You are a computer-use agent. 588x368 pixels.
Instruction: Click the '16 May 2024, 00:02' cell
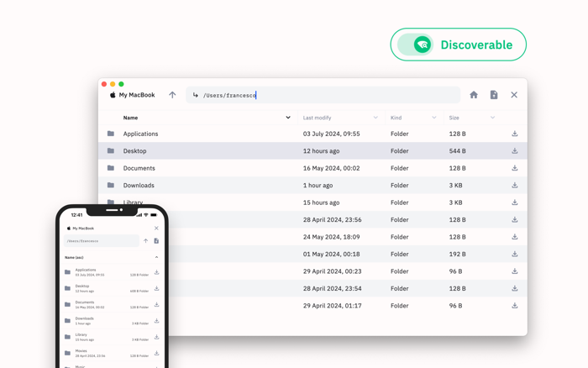[x=332, y=168]
